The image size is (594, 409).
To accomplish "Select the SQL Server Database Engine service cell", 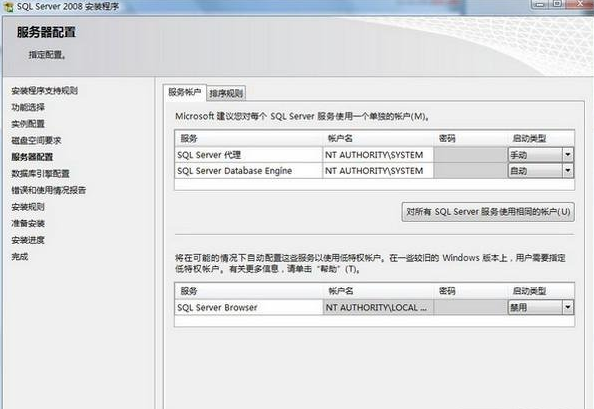I will (249, 170).
